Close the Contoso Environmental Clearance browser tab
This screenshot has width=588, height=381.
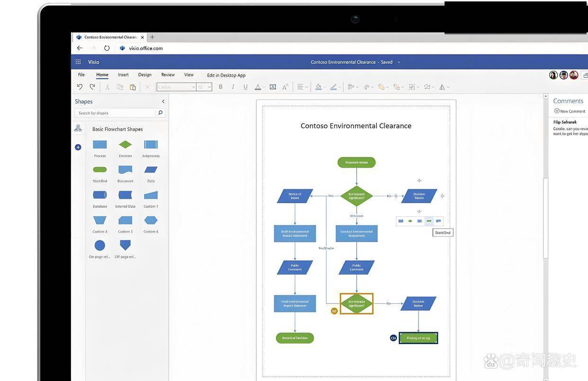pyautogui.click(x=143, y=37)
